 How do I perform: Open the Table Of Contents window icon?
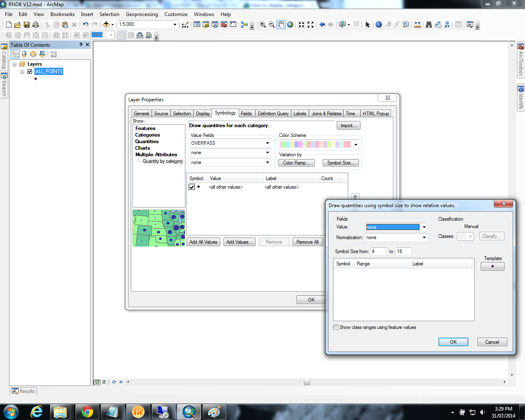197,25
